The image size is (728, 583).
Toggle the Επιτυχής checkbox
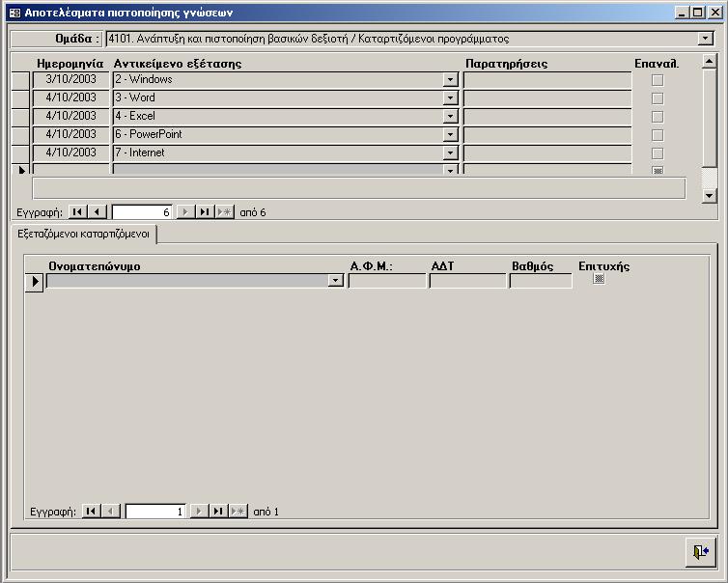pyautogui.click(x=600, y=279)
